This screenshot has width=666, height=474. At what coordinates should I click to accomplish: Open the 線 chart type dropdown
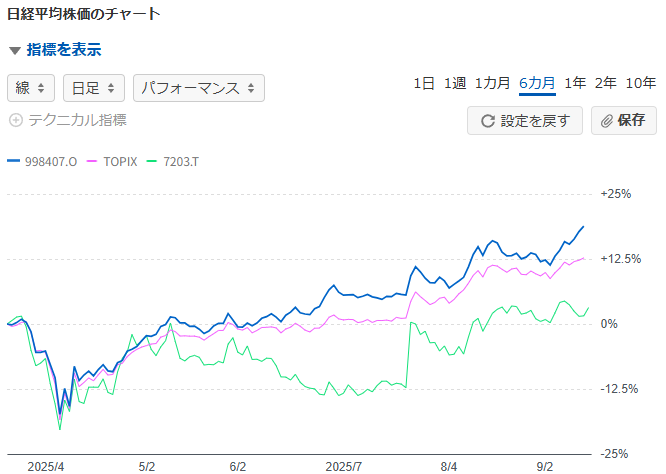[30, 88]
